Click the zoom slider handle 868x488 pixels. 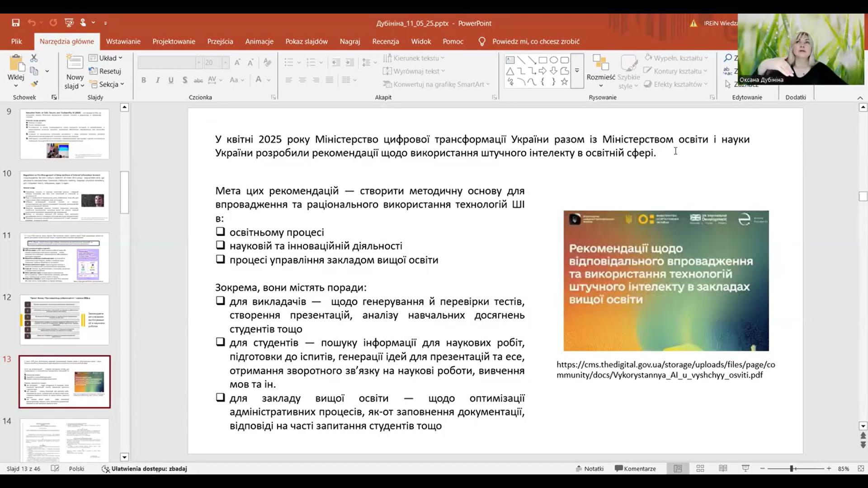pos(792,469)
